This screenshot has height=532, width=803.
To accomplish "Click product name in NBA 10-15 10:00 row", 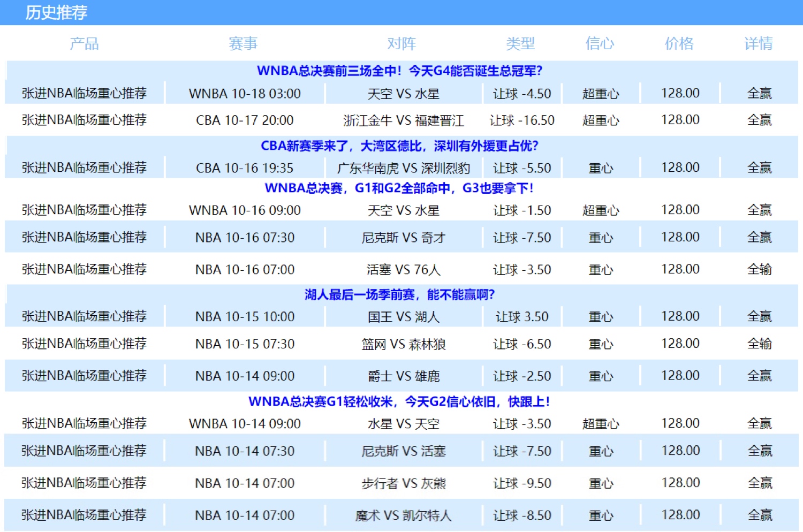I will (84, 316).
